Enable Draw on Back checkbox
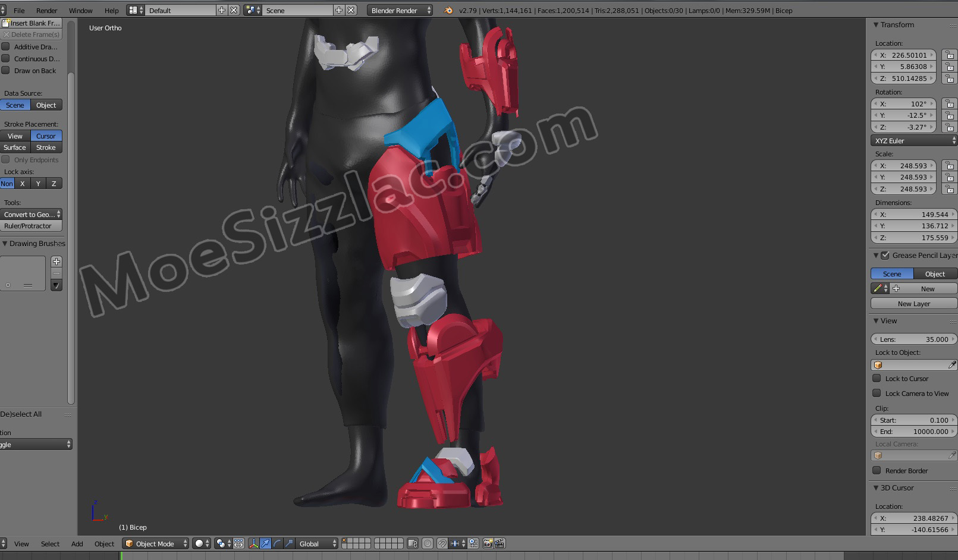This screenshot has width=958, height=560. (x=6, y=70)
